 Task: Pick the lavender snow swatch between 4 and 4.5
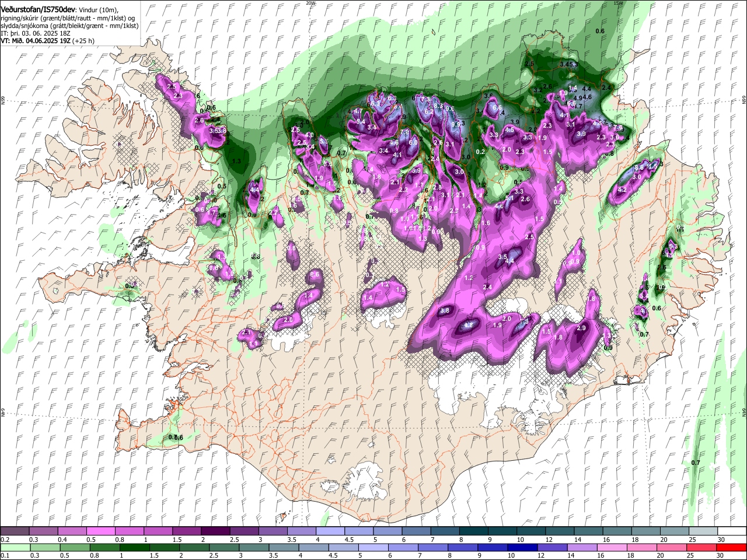329,531
